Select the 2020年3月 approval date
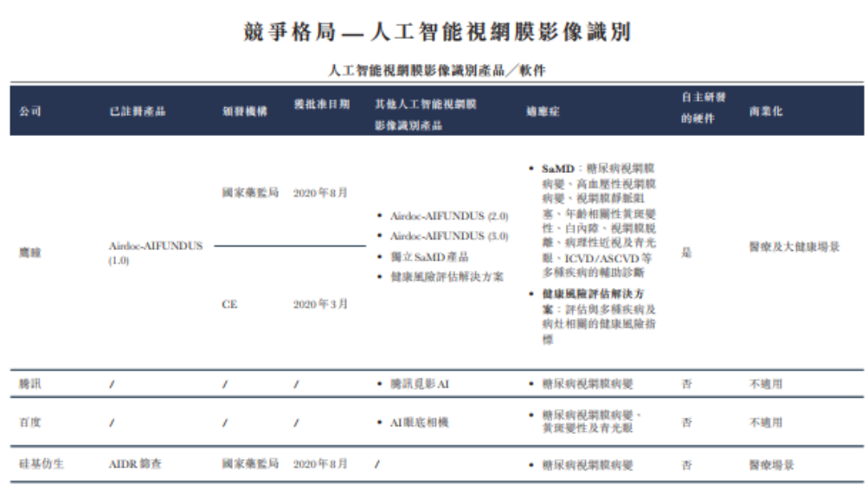Screen dimensions: 868x485 [320, 304]
